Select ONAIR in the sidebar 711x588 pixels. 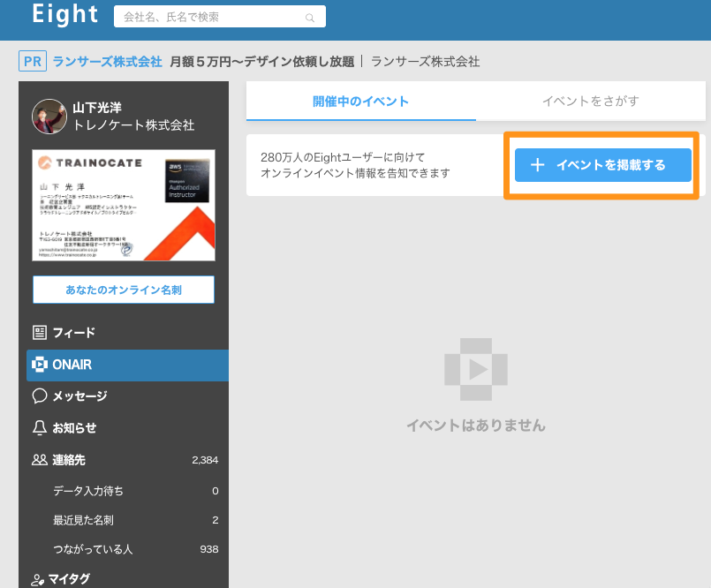[127, 365]
